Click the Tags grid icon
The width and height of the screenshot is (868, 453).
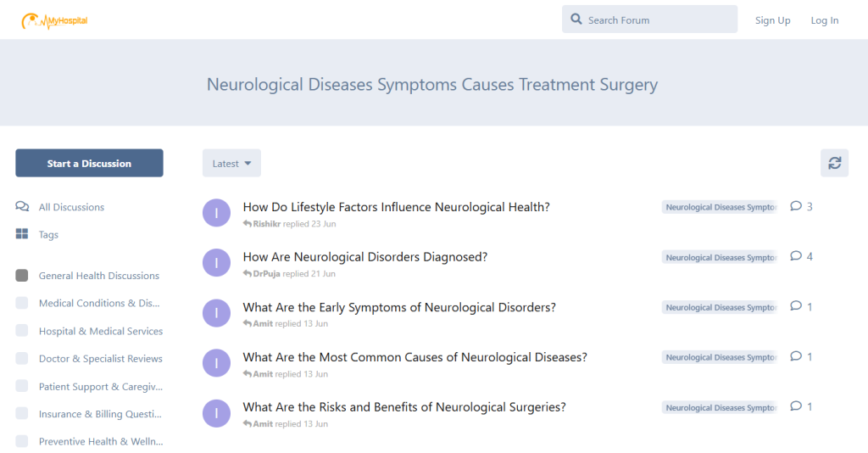[22, 234]
